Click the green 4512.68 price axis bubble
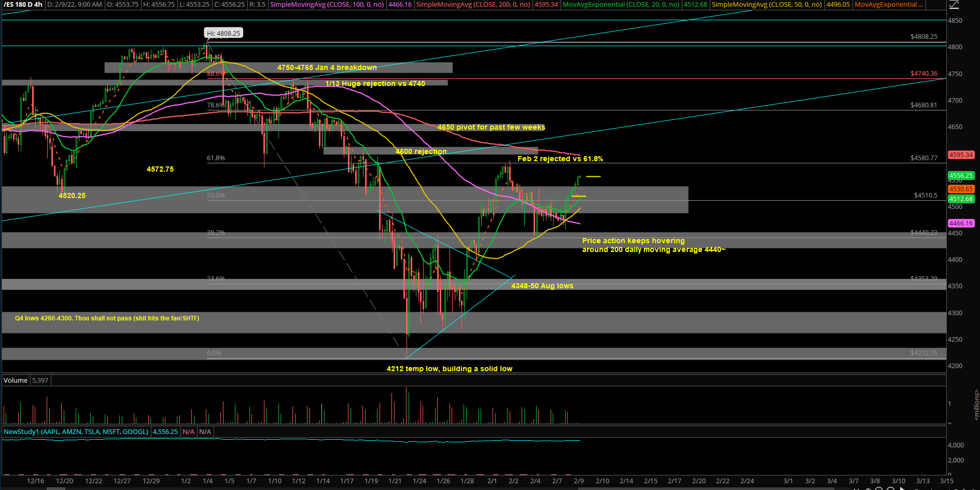Screen dimensions: 980x490 (961, 199)
